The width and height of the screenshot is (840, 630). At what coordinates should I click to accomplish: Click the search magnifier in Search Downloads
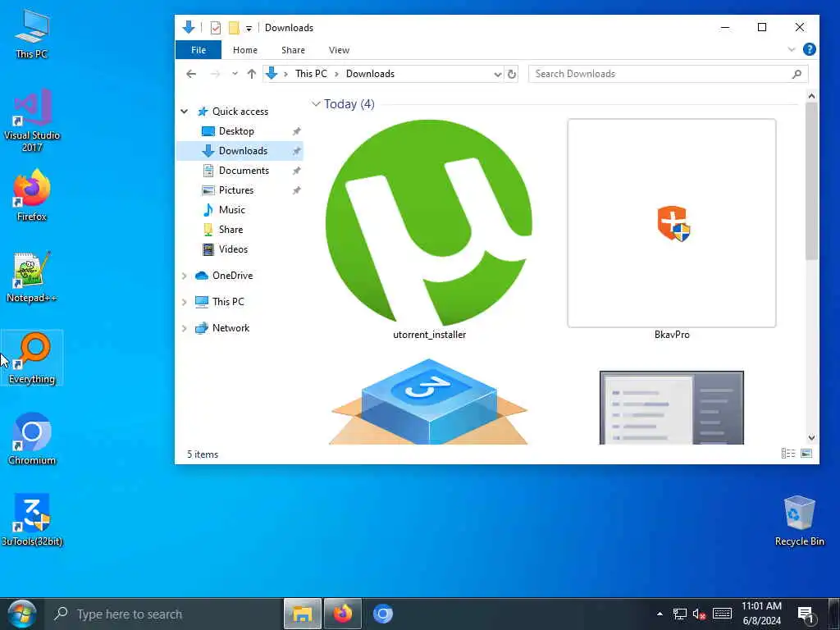pyautogui.click(x=797, y=74)
